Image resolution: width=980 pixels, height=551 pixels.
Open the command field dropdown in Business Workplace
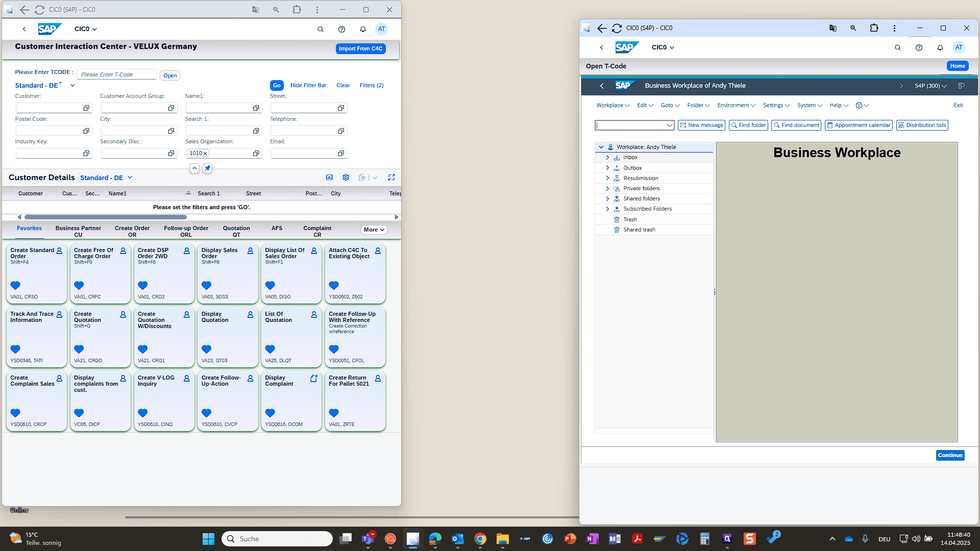click(x=670, y=126)
